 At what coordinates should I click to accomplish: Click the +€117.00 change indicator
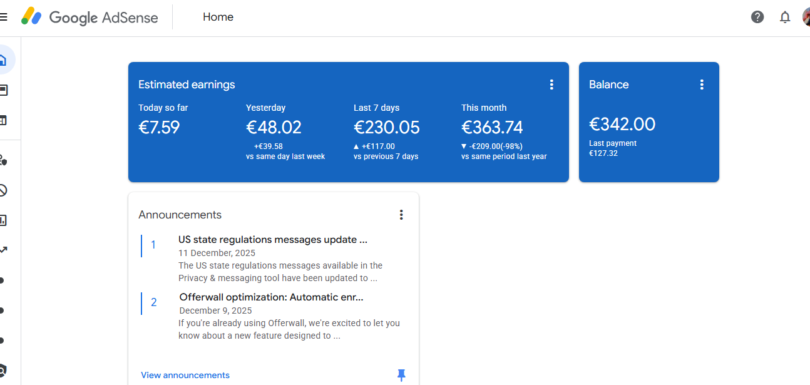coord(375,146)
